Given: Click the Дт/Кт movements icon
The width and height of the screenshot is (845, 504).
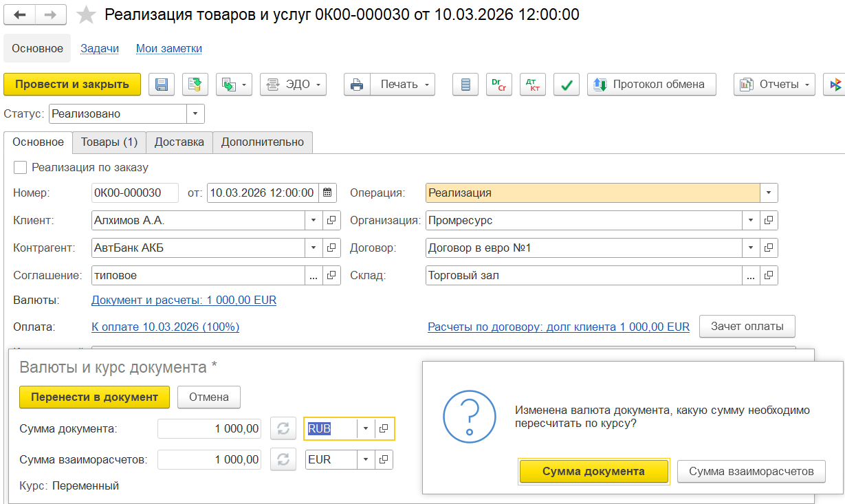Looking at the screenshot, I should tap(532, 85).
